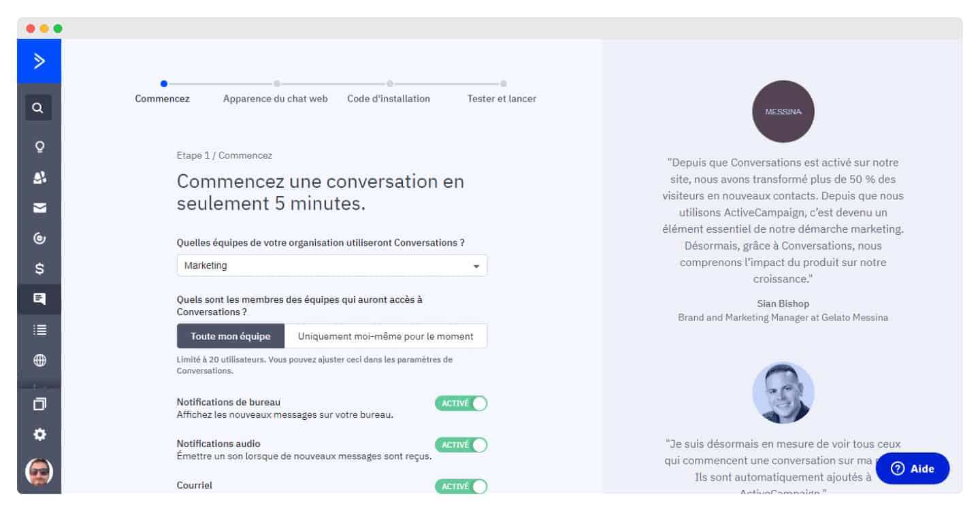Toggle Notifications de bureau switch
This screenshot has height=511, width=980.
(461, 403)
